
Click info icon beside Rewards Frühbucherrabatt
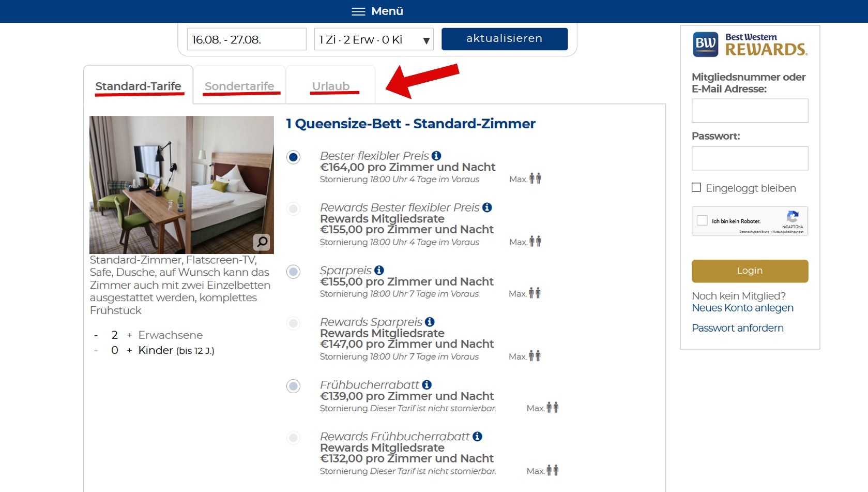(478, 436)
